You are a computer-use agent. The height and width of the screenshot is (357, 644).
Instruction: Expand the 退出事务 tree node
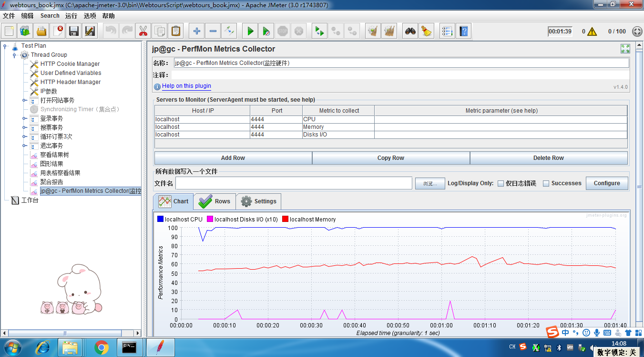(x=24, y=146)
